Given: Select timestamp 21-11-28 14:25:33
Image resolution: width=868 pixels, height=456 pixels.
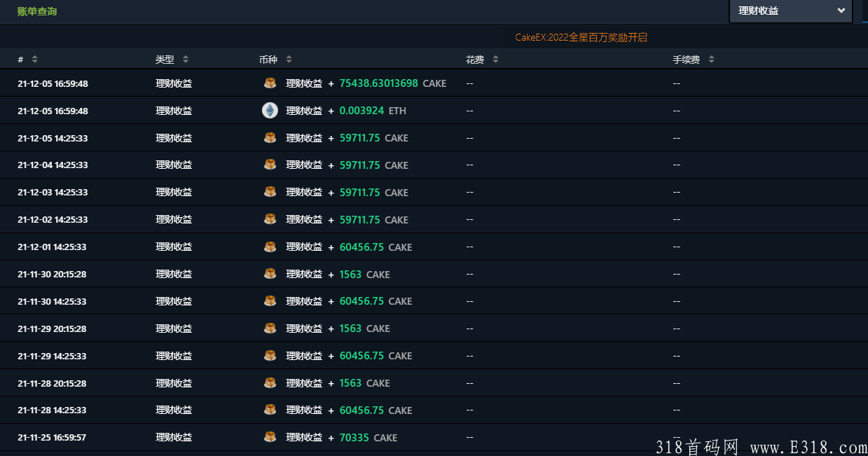Looking at the screenshot, I should pyautogui.click(x=52, y=410).
